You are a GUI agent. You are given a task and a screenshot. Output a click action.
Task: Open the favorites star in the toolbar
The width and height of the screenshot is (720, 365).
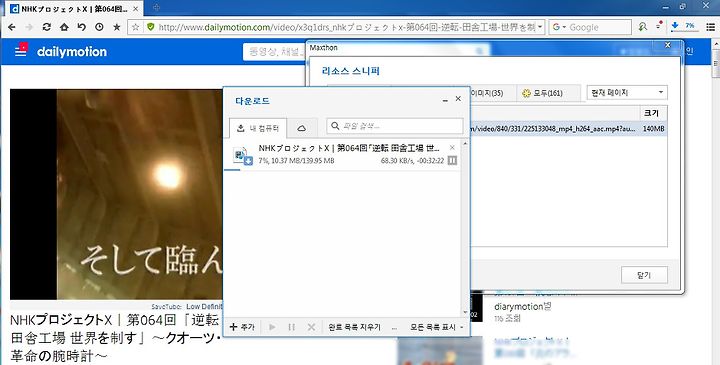pyautogui.click(x=117, y=27)
